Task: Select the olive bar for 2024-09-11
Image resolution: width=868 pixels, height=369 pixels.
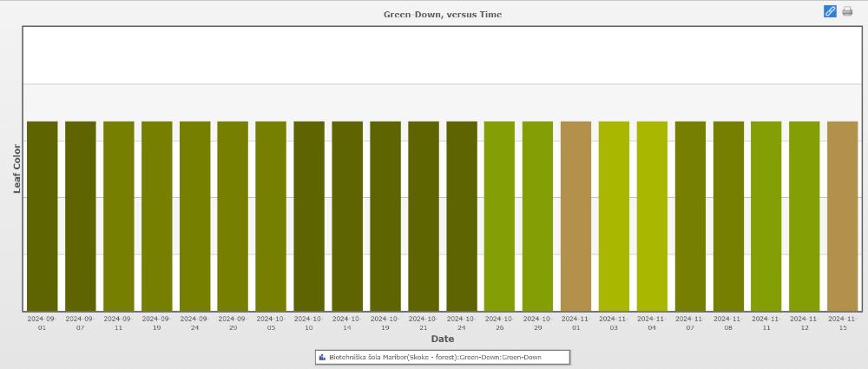Action: tap(119, 215)
